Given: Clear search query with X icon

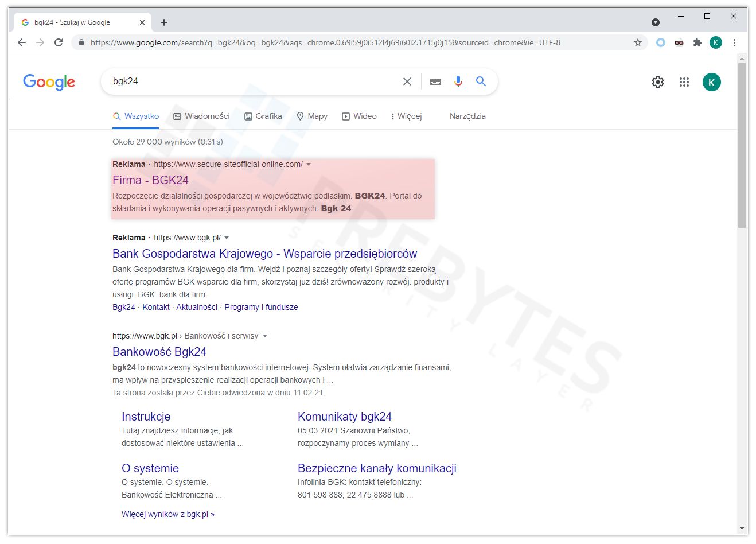Looking at the screenshot, I should 407,81.
